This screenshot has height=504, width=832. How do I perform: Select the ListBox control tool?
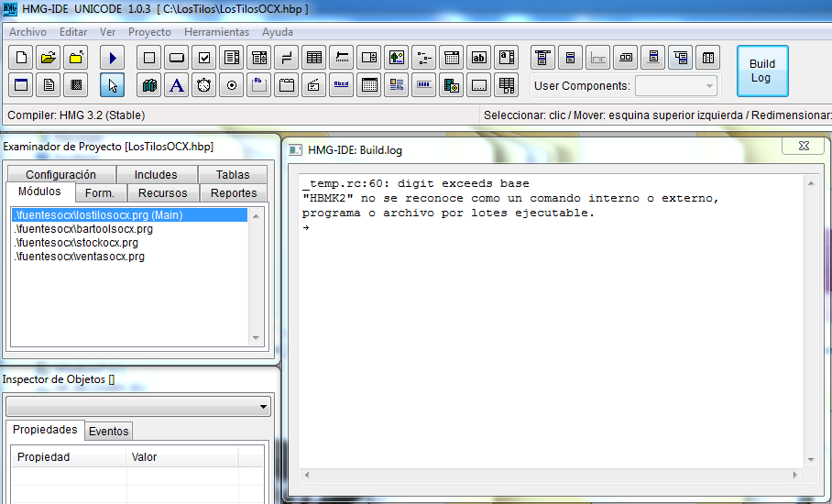pyautogui.click(x=232, y=58)
